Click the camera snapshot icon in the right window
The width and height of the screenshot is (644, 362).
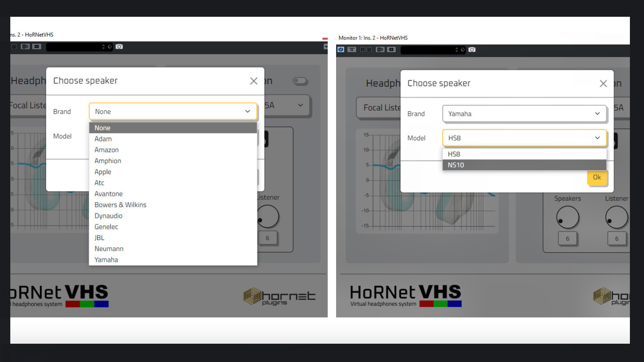[x=472, y=50]
